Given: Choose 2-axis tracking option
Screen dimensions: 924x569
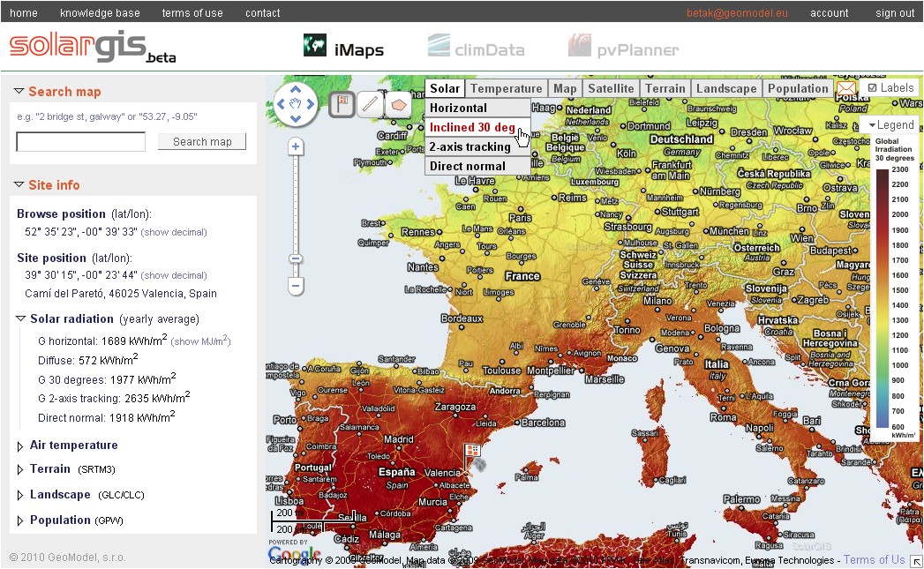Looking at the screenshot, I should pyautogui.click(x=478, y=146).
